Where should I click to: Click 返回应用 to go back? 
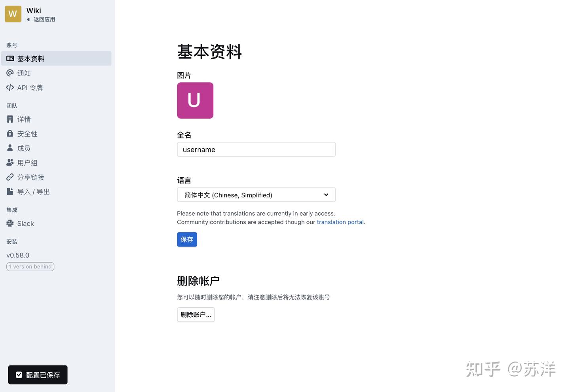coord(44,19)
